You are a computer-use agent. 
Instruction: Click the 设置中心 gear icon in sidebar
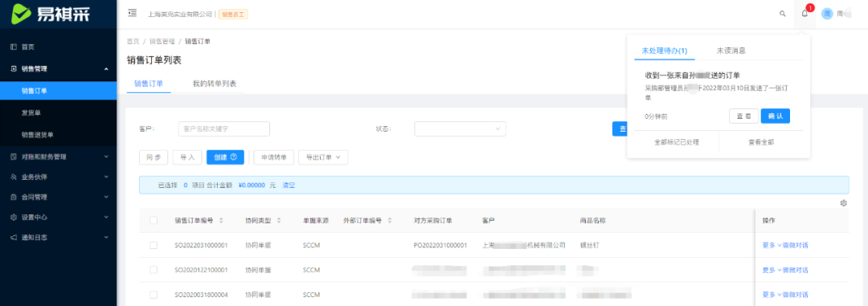[14, 217]
